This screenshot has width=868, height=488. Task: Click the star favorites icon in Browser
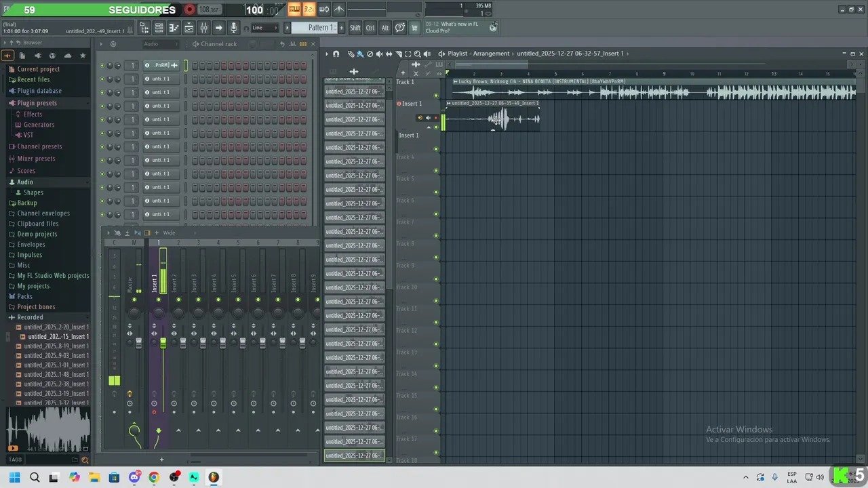tap(83, 56)
